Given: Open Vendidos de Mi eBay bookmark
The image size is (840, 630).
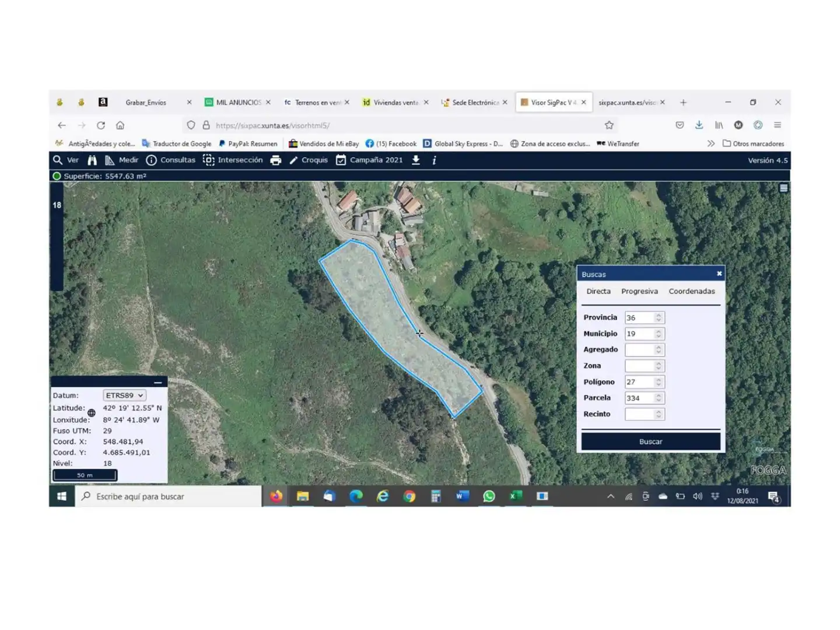Looking at the screenshot, I should click(324, 143).
